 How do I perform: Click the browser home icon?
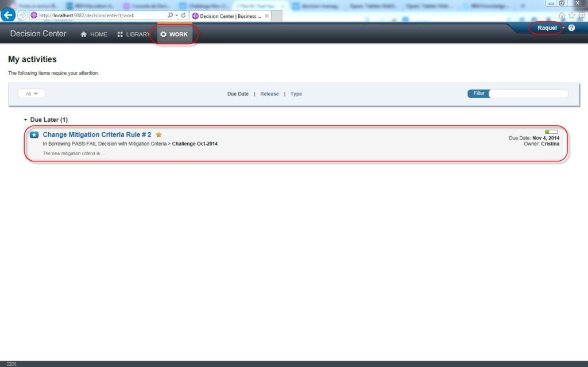tap(562, 16)
